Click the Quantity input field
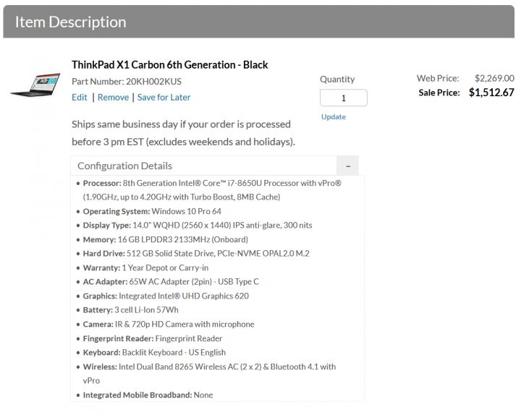The width and height of the screenshot is (521, 420). (x=344, y=98)
